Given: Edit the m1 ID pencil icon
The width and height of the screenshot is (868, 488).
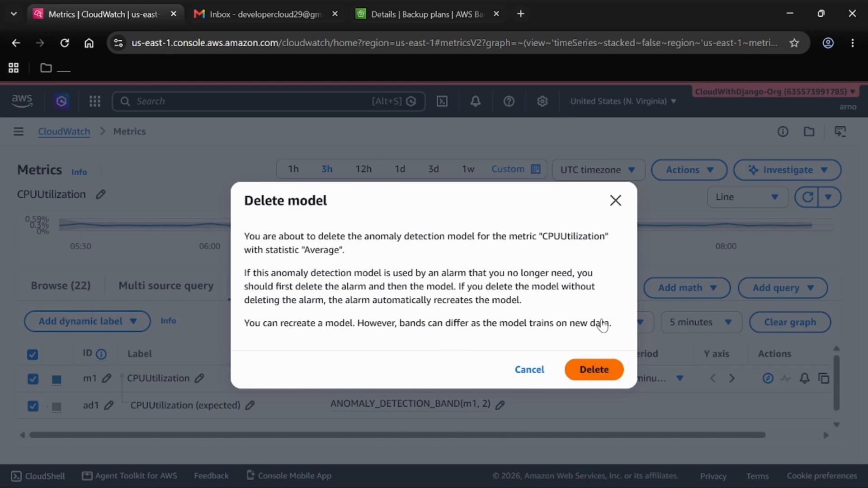Looking at the screenshot, I should pos(107,378).
